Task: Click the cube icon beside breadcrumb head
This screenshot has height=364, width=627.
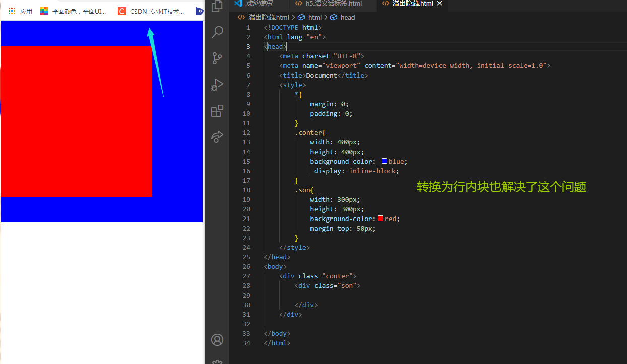Action: pyautogui.click(x=334, y=17)
